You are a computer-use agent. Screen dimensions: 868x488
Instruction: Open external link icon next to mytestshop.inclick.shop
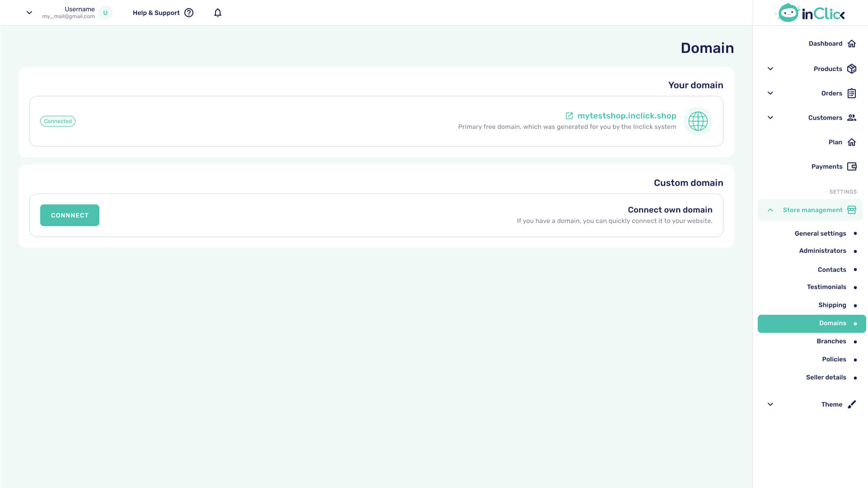point(569,116)
